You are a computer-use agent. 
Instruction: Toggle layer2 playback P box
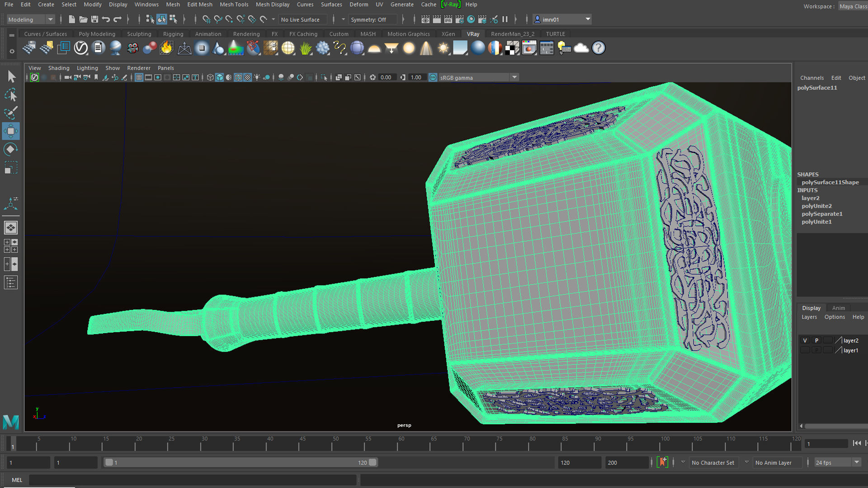click(816, 341)
